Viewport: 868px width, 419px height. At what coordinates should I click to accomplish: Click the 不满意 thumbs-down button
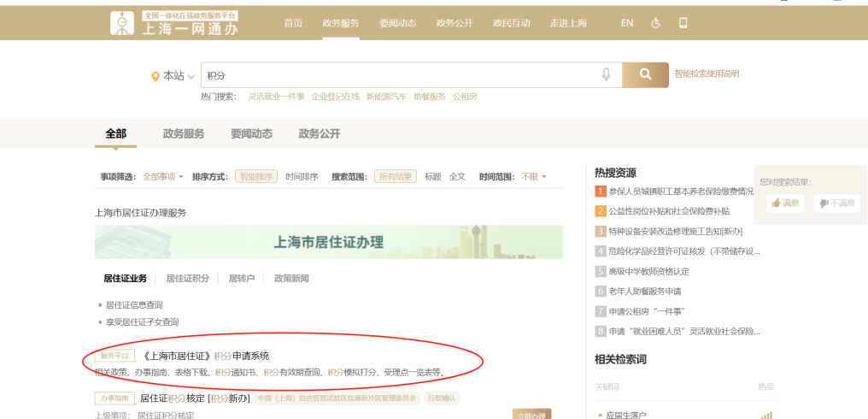point(836,203)
